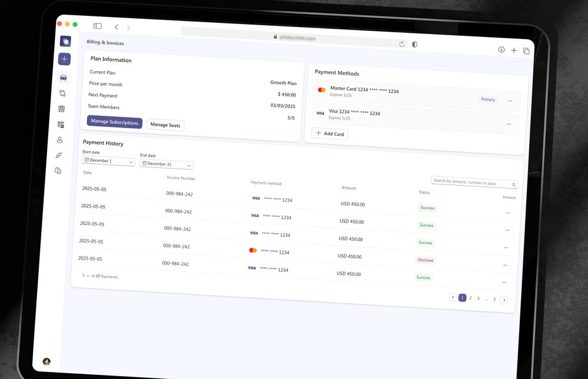
Task: Click the user avatar at sidebar bottom
Action: (x=46, y=361)
